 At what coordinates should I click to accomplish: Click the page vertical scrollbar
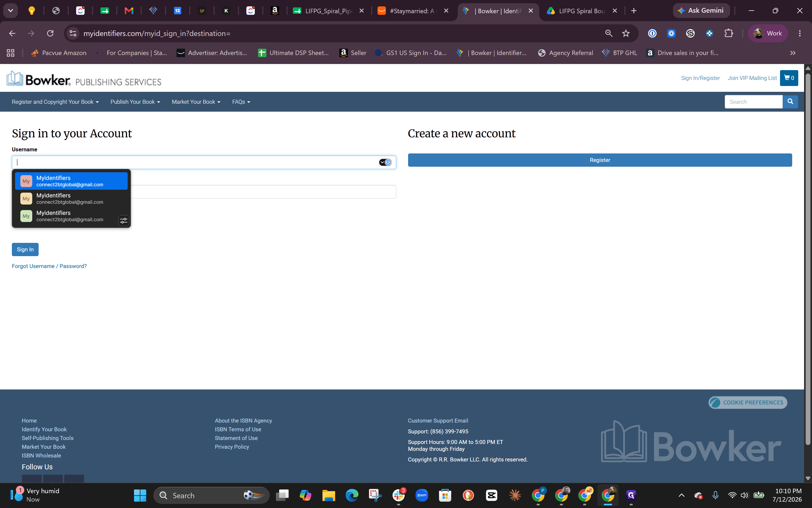pyautogui.click(x=808, y=259)
